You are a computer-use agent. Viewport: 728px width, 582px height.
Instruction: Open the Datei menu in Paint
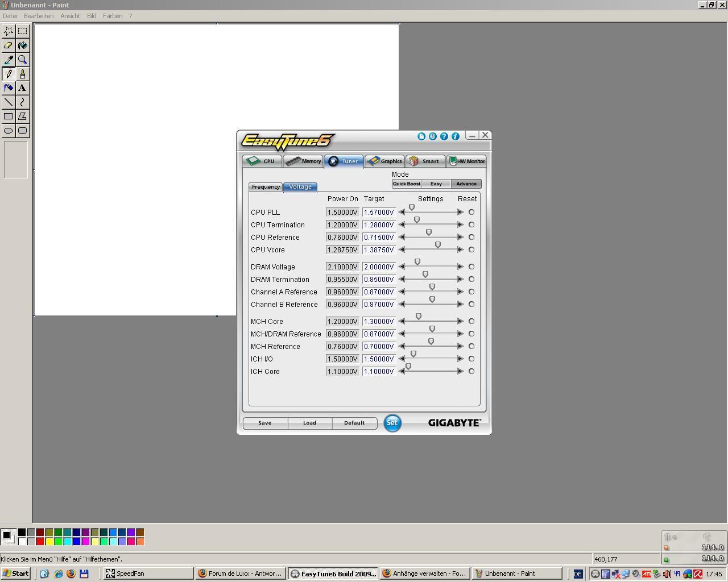coord(10,16)
